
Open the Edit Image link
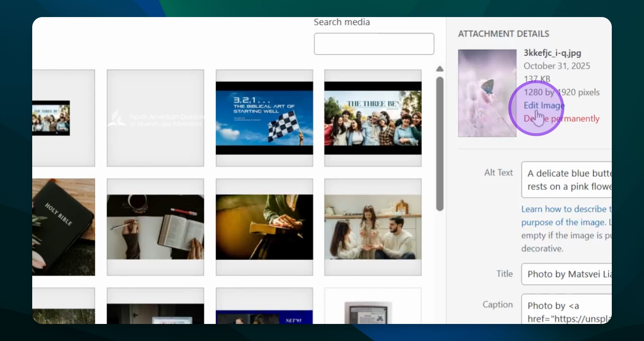point(544,106)
